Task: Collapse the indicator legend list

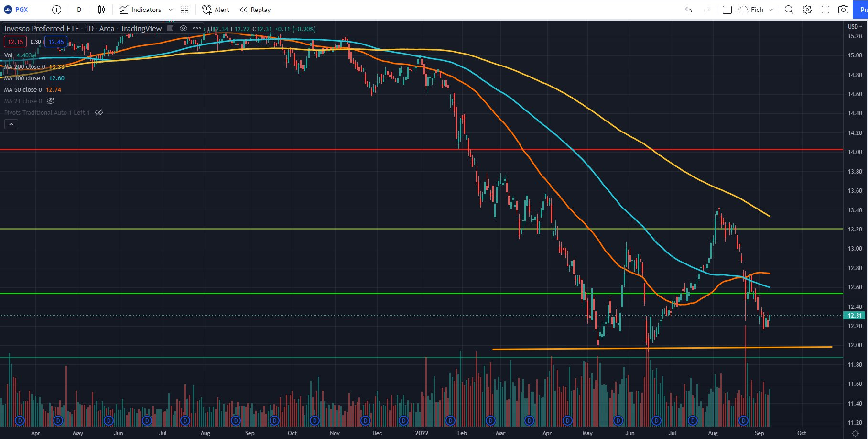Action: click(x=11, y=124)
